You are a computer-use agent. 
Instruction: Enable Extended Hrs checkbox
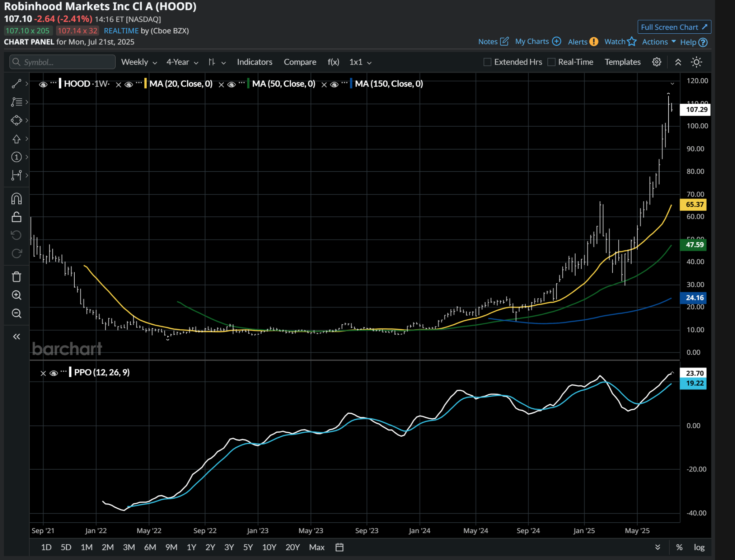point(487,62)
